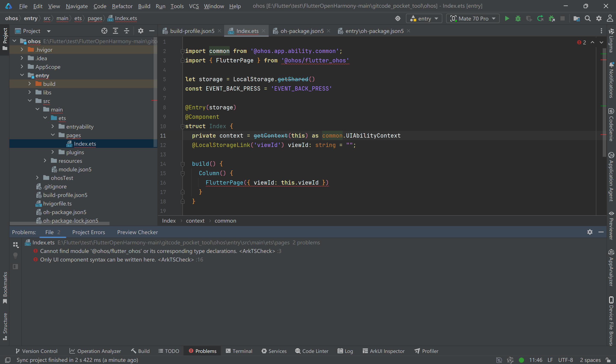This screenshot has height=364, width=616.
Task: Click the Project Structure folder icon
Action: click(576, 19)
